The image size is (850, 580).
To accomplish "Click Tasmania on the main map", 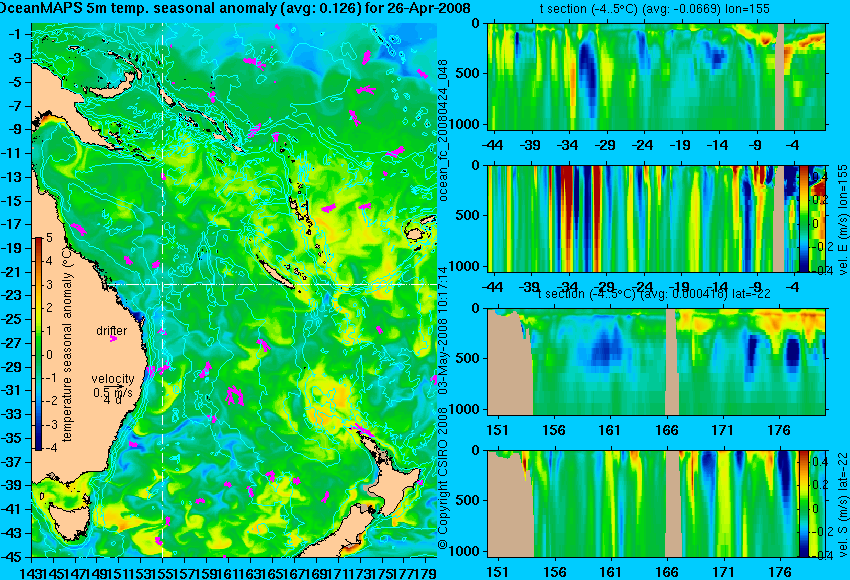I will pos(69,525).
